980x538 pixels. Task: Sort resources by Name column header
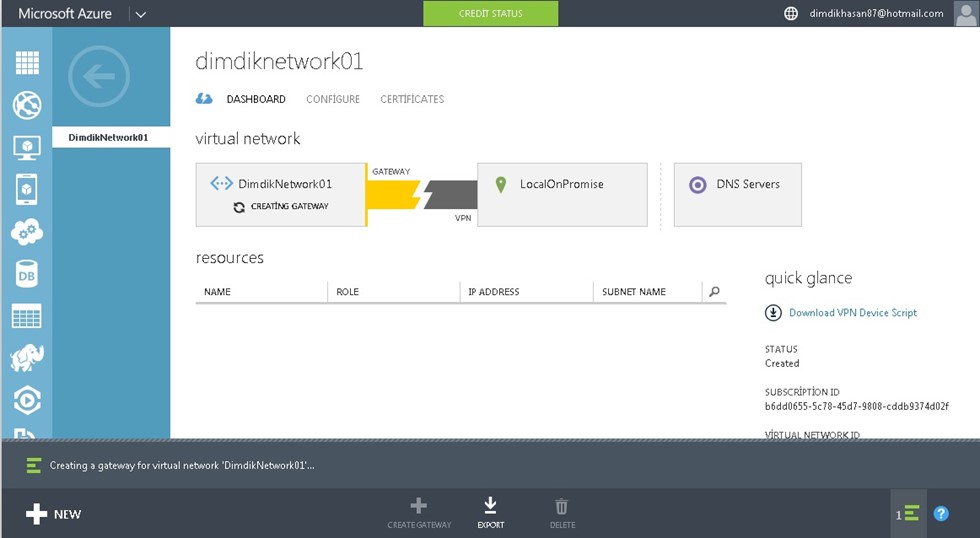(x=261, y=292)
